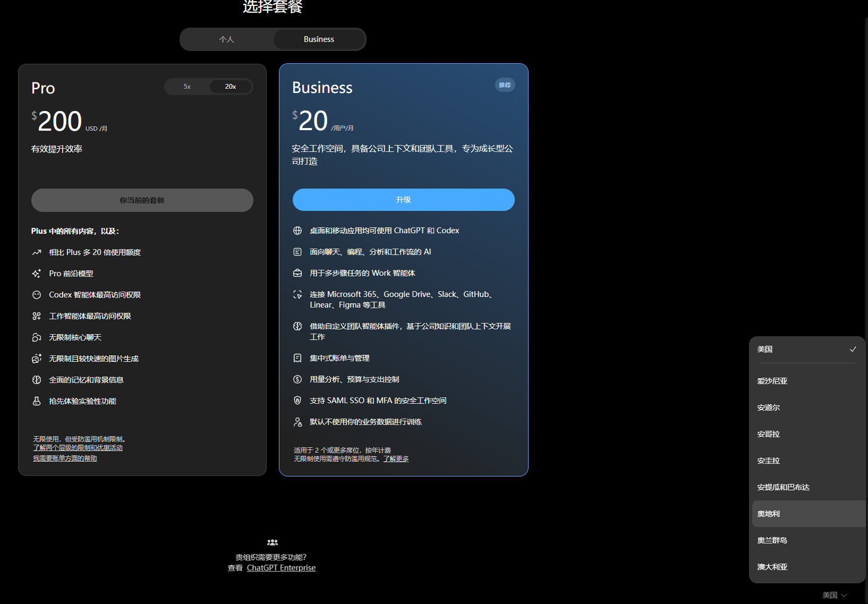868x604 pixels.
Task: Click the connector icon beside 连接 Microsoft 365
Action: tap(297, 294)
